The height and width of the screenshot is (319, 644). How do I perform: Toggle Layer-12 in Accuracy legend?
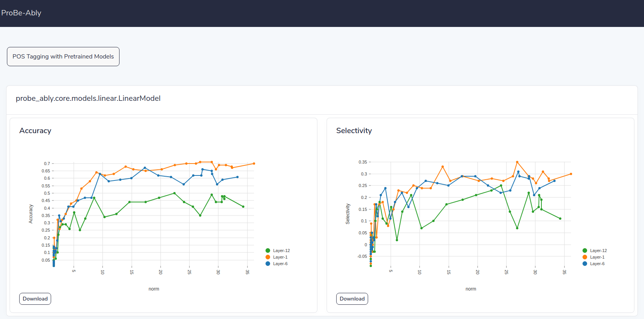[278, 251]
